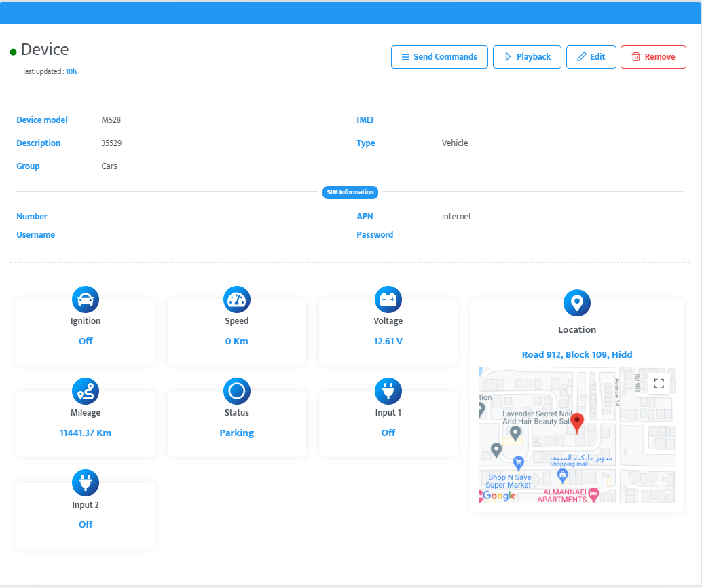Click the Google logo on the map
Screen dimensions: 702x588
click(500, 496)
